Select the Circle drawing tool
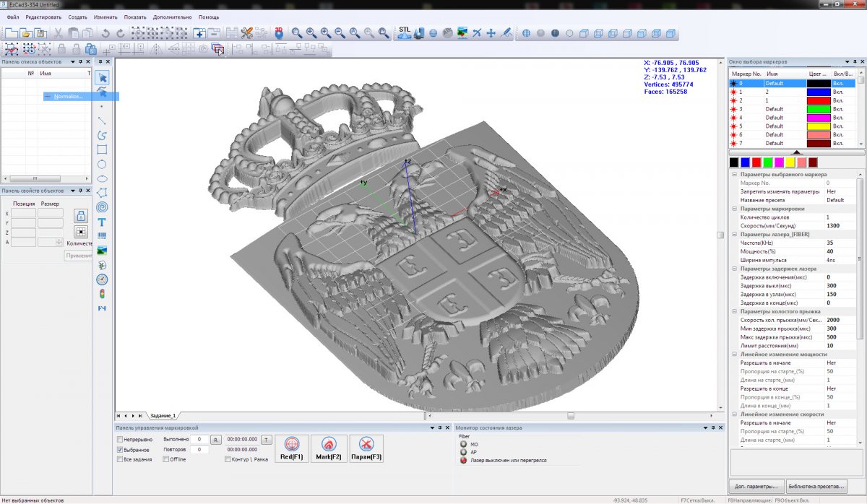Screen dimensions: 867x504 pyautogui.click(x=103, y=164)
